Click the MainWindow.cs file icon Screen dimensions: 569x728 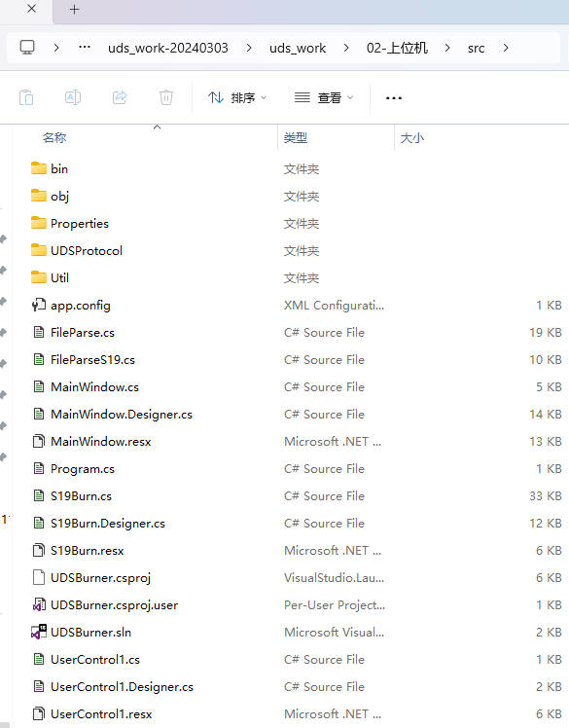[x=39, y=386]
